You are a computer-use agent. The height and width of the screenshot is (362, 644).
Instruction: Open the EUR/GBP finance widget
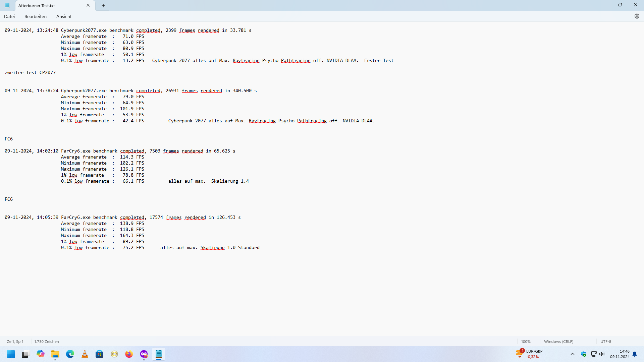(x=530, y=354)
